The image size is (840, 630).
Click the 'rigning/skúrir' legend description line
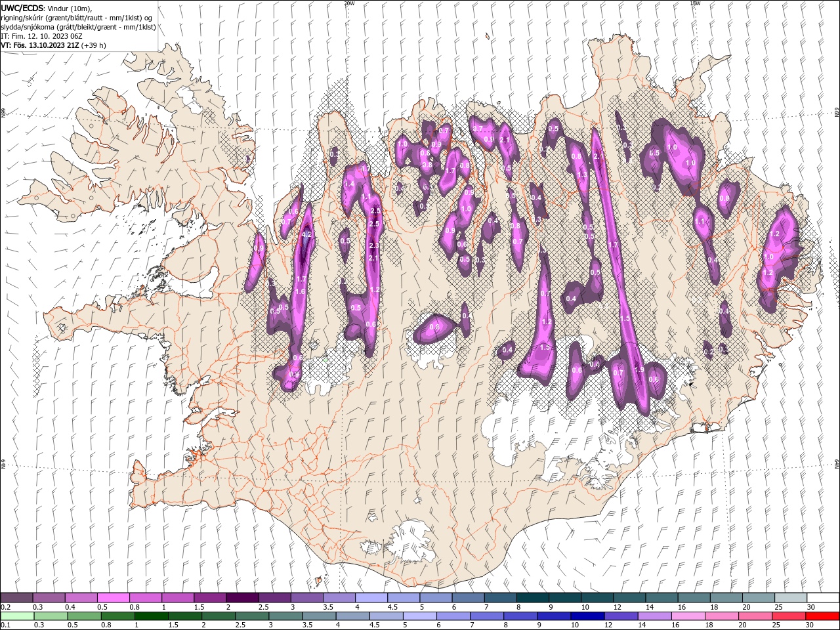[77, 18]
